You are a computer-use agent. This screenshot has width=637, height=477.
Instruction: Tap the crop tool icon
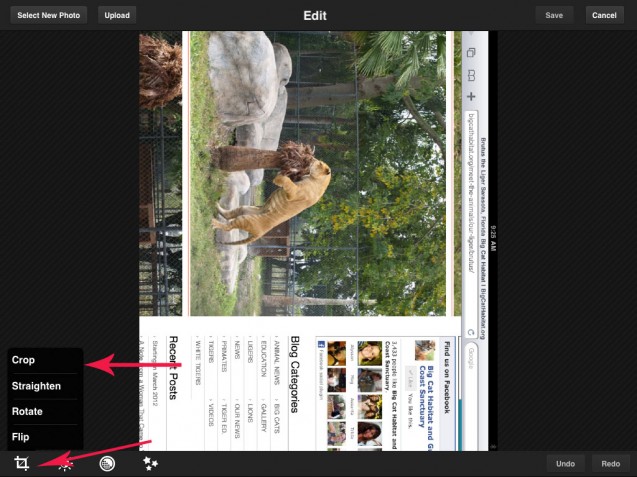coord(22,463)
